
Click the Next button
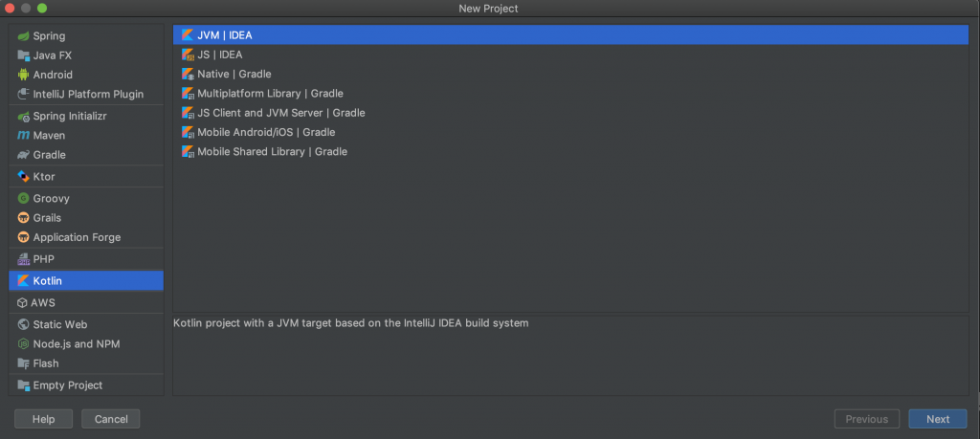[x=938, y=419]
